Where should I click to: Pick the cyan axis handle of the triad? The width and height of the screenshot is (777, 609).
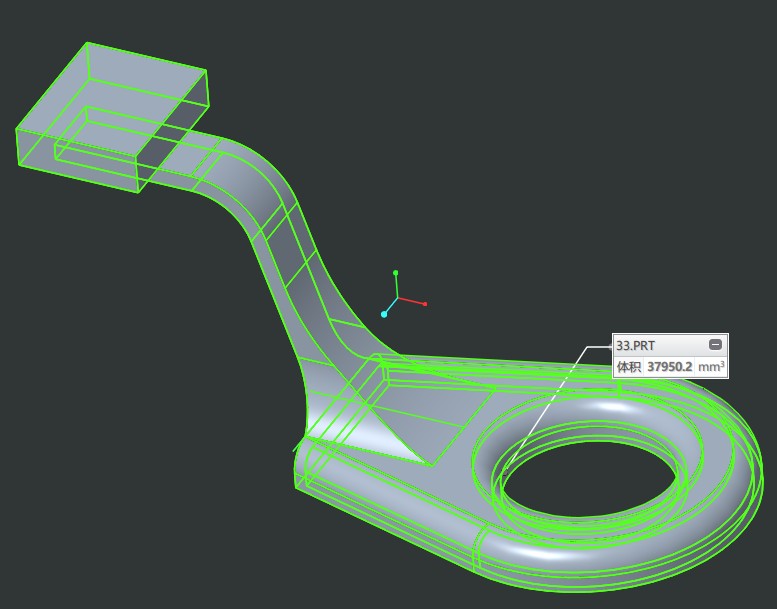click(384, 314)
